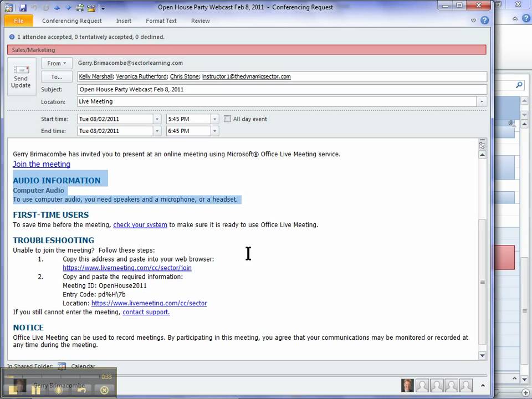Image resolution: width=532 pixels, height=399 pixels.
Task: Select instructor1@thedynamicsector.com recipient
Action: click(246, 76)
